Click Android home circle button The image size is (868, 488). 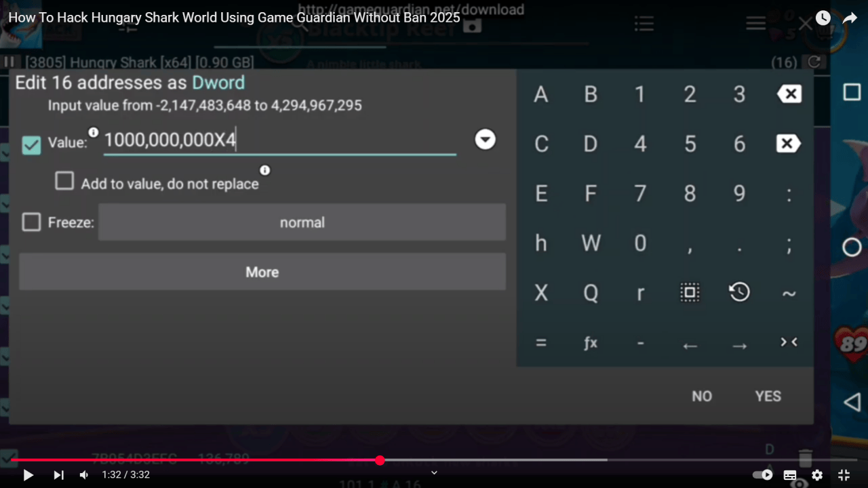tap(852, 247)
